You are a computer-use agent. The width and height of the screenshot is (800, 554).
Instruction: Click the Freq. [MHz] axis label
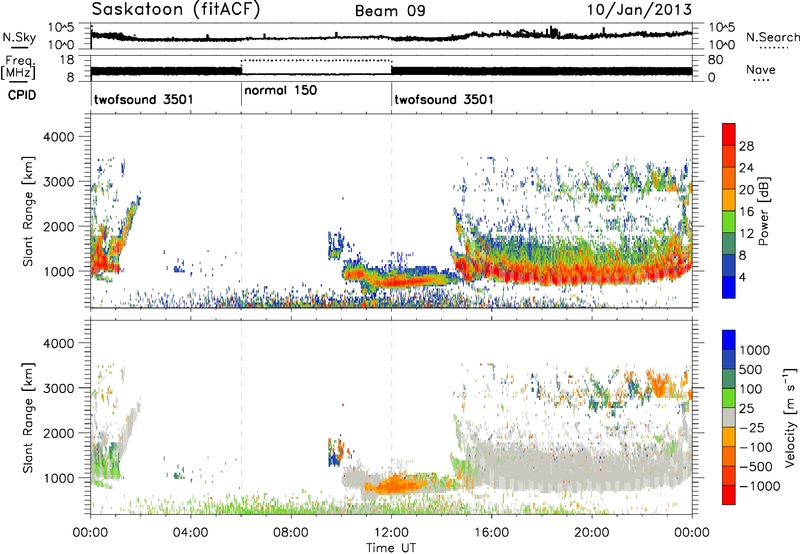tap(18, 67)
